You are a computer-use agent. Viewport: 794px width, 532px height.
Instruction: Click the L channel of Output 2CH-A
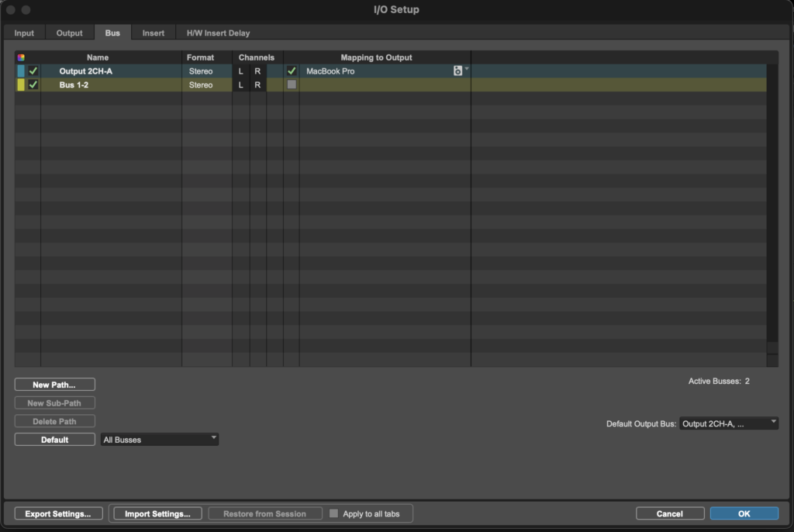240,71
